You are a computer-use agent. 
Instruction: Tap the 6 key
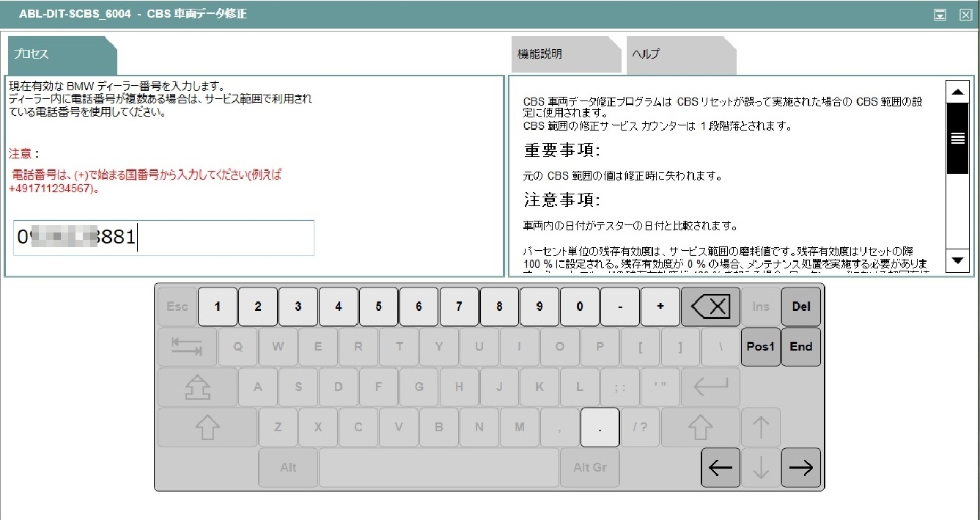tap(419, 307)
